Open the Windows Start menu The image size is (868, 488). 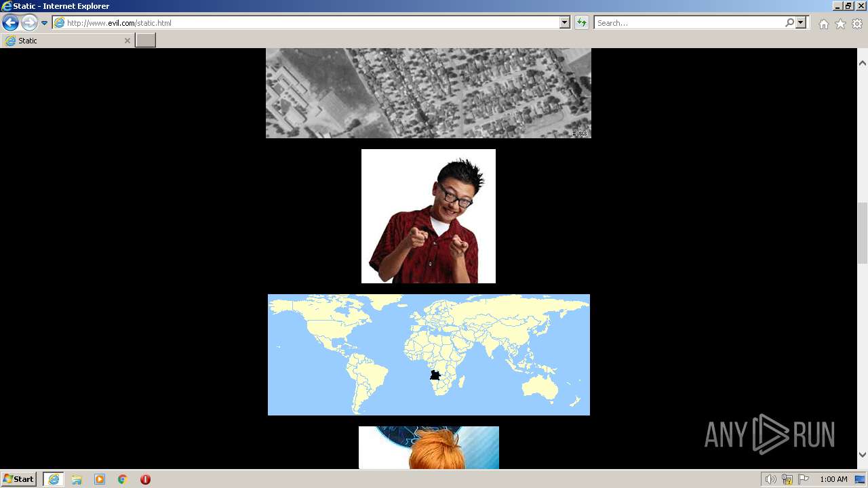click(x=19, y=479)
